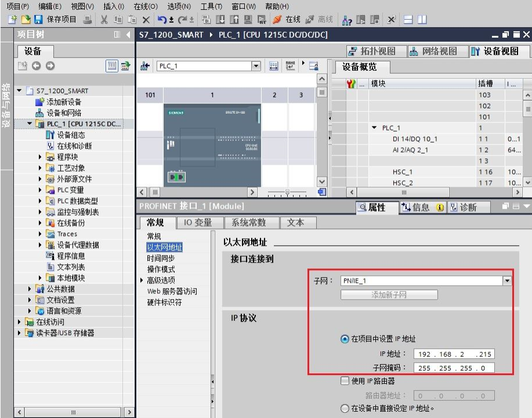Click the Undo arrow icon
The image size is (532, 418).
(x=163, y=18)
